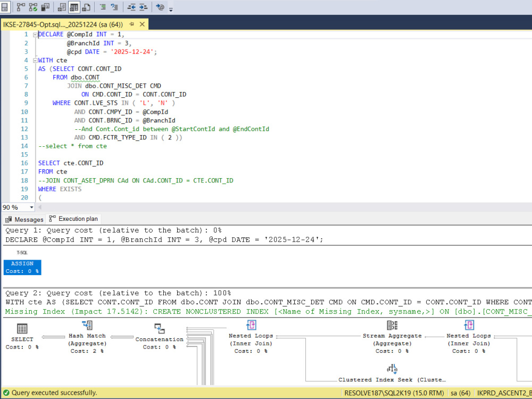Click 'FROM dbo.CONT' on line 6
This screenshot has width=532, height=399.
pyautogui.click(x=76, y=77)
